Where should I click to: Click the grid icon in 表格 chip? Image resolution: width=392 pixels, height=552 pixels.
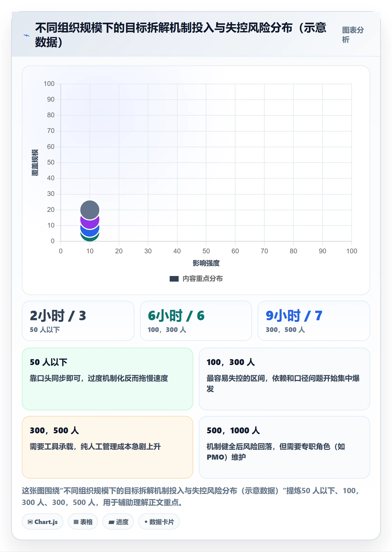tap(76, 522)
